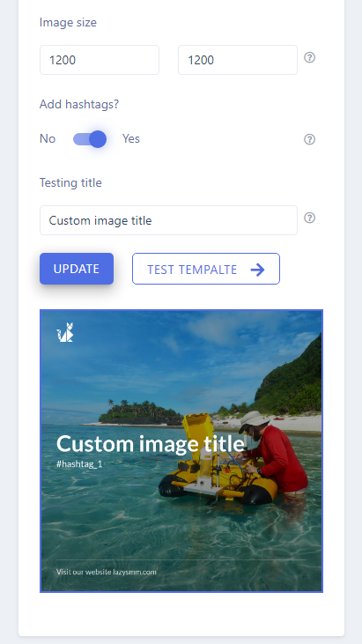
Task: Click the #hashtag_1 text in the preview
Action: tap(79, 464)
